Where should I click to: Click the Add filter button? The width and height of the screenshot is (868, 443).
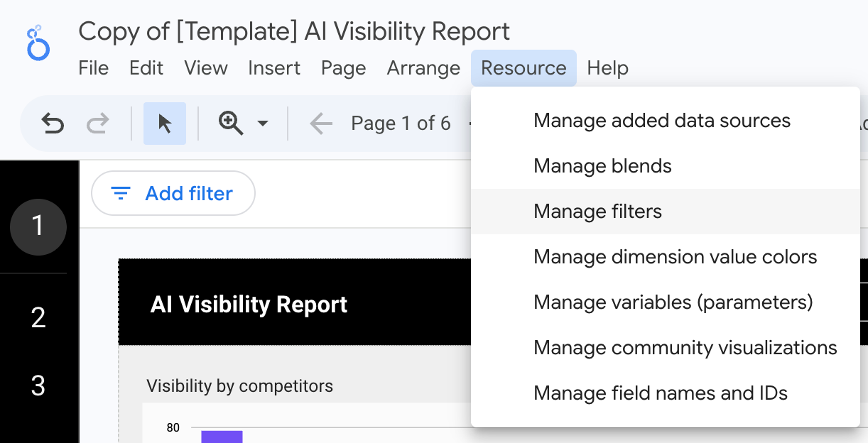(173, 193)
